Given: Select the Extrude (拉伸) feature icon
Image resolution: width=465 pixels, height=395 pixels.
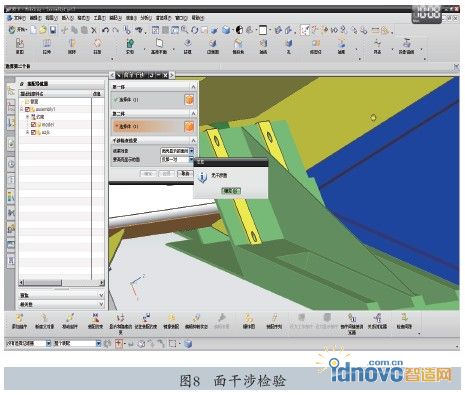Looking at the screenshot, I should coord(46,46).
